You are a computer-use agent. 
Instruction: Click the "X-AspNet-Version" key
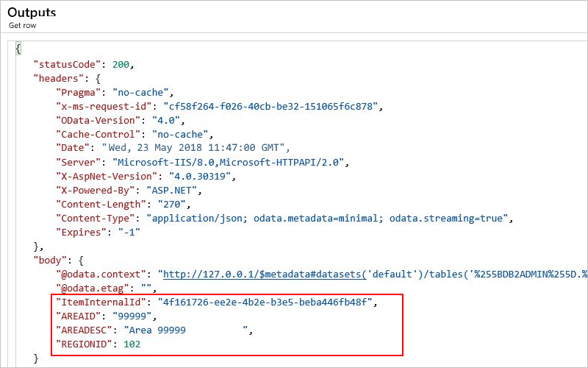[107, 176]
